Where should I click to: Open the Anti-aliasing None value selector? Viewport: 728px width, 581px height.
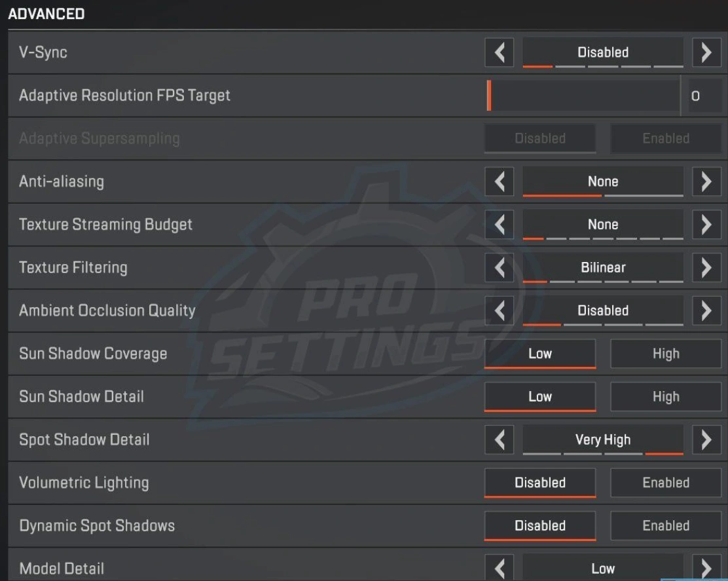pyautogui.click(x=602, y=181)
